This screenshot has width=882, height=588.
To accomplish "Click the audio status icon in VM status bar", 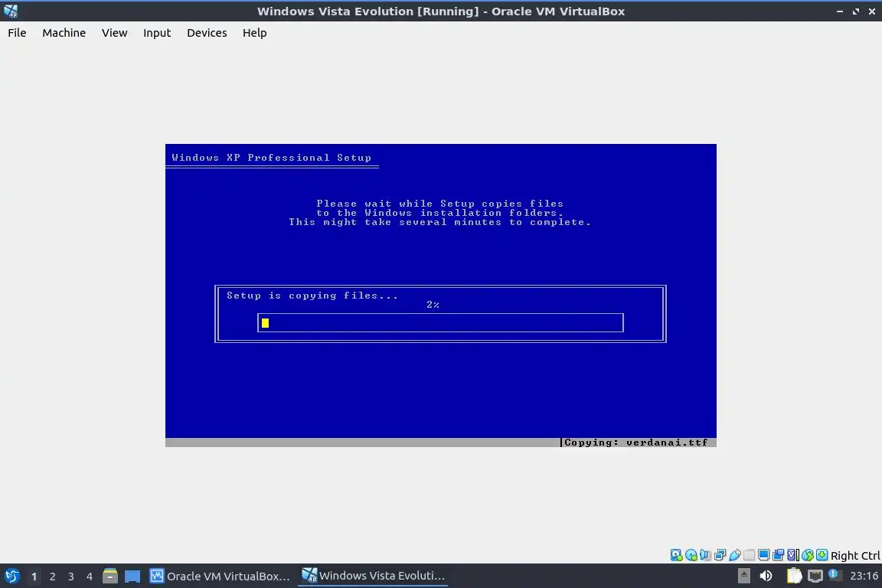I will 705,555.
